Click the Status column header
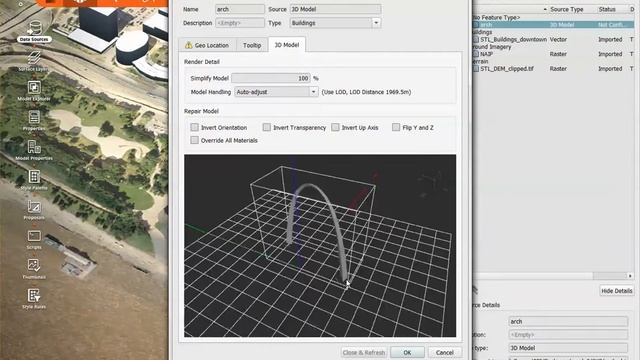This screenshot has width=640, height=360. tap(607, 9)
